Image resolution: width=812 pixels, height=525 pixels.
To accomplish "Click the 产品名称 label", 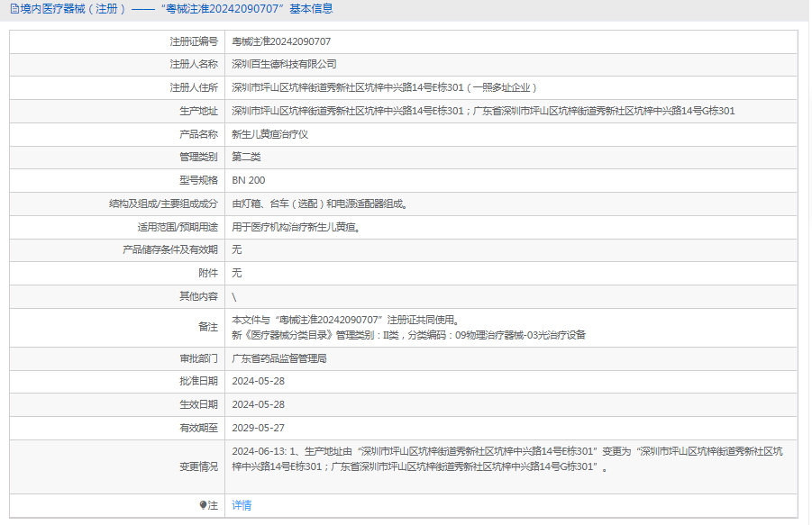I will (x=199, y=134).
